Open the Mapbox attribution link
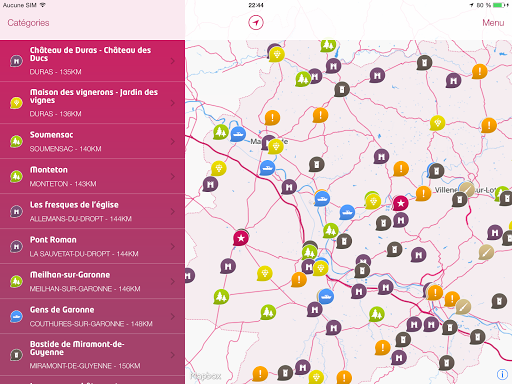512x384 pixels. (206, 376)
